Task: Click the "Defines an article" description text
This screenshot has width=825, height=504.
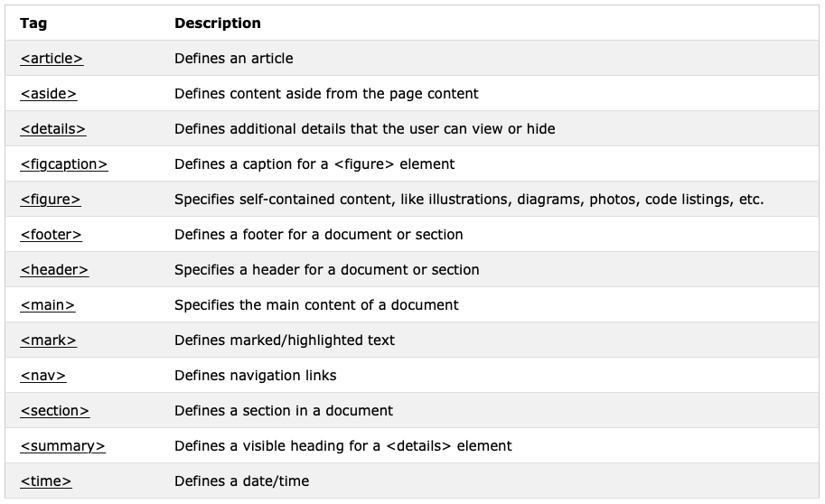Action: [x=233, y=59]
